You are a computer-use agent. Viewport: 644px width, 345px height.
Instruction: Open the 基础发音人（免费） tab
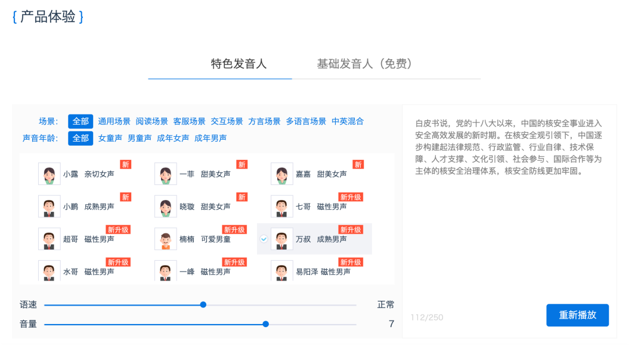click(x=364, y=64)
